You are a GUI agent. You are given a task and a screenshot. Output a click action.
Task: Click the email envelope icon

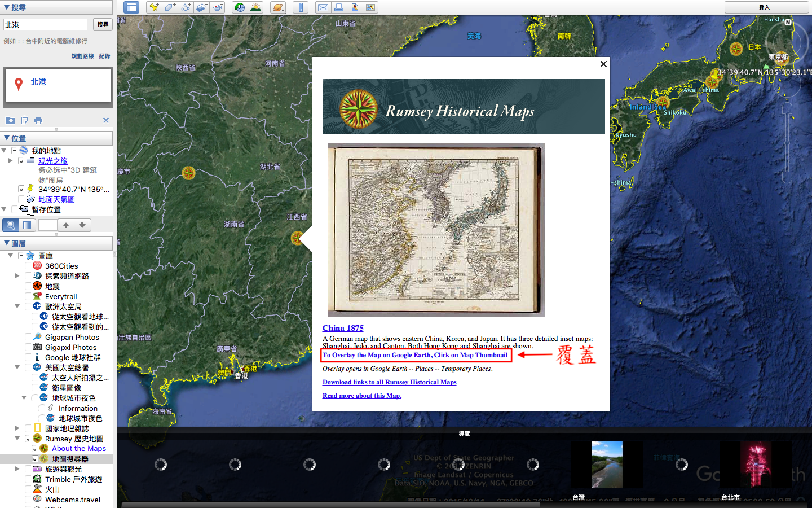[323, 7]
